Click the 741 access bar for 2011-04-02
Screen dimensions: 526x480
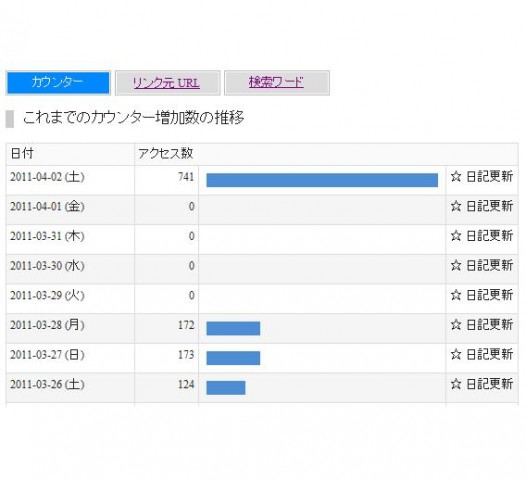click(x=322, y=180)
